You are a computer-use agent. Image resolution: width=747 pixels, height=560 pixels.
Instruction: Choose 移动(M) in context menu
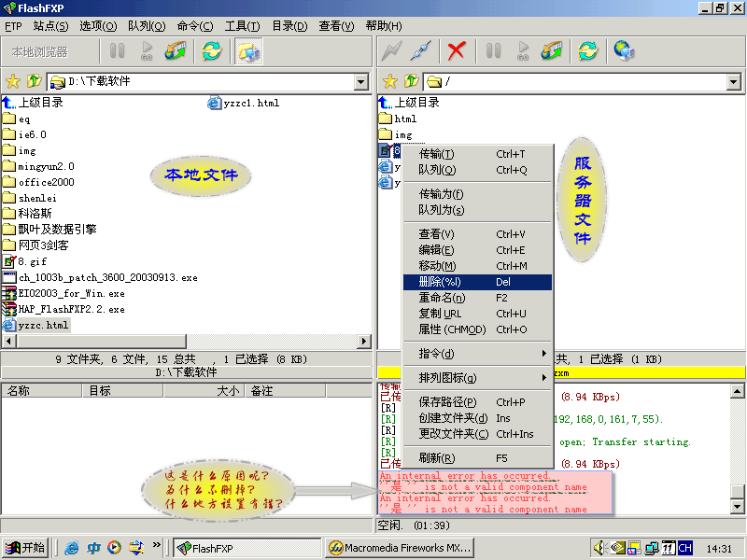(477, 266)
